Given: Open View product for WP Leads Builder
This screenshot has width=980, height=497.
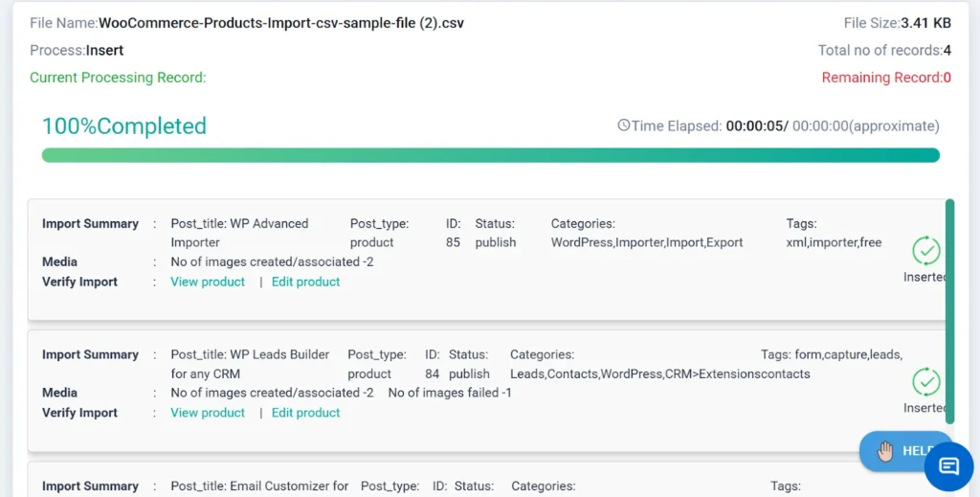Looking at the screenshot, I should (208, 413).
